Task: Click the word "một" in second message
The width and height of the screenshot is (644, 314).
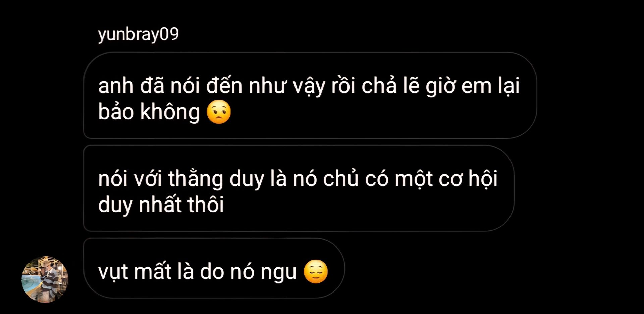Action: tap(414, 179)
